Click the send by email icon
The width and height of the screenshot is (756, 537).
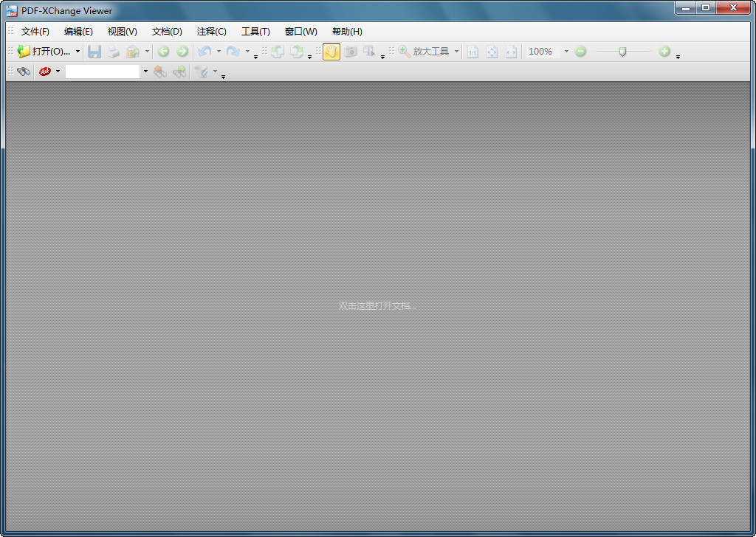[x=132, y=52]
